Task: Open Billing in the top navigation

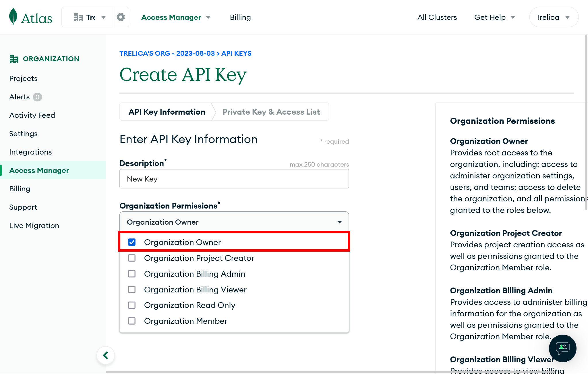Action: [x=240, y=17]
